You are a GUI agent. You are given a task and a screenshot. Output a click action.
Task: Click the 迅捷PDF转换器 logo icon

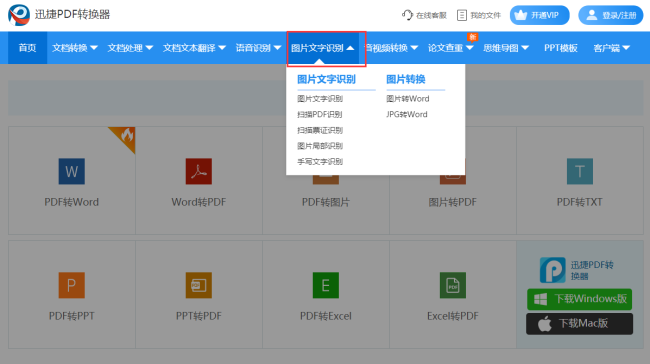[19, 15]
